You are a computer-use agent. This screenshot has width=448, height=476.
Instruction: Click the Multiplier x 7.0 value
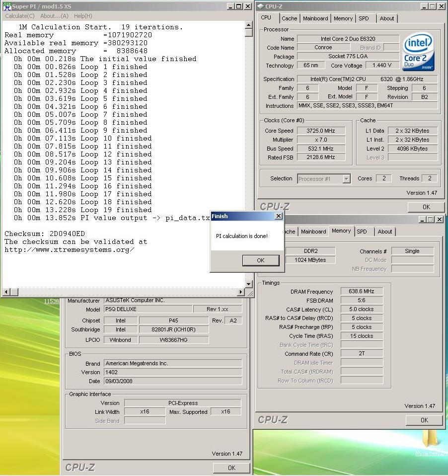(x=321, y=140)
